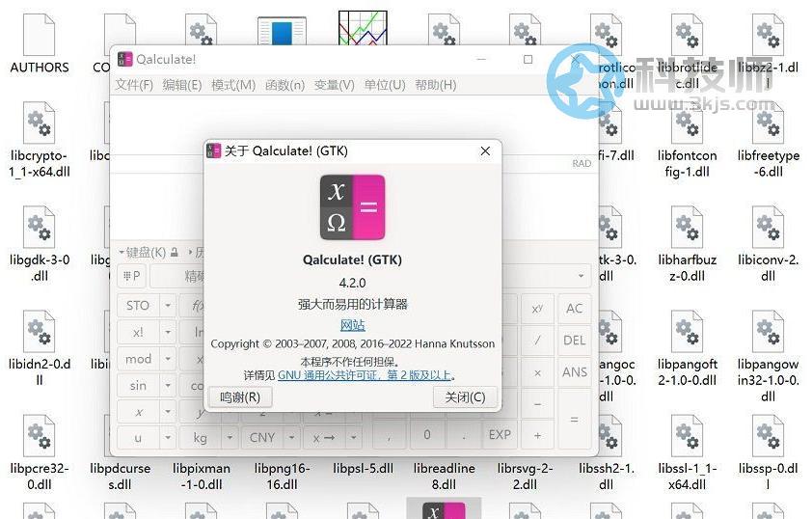Click the 0 digit key
This screenshot has height=519, width=812.
click(x=427, y=435)
